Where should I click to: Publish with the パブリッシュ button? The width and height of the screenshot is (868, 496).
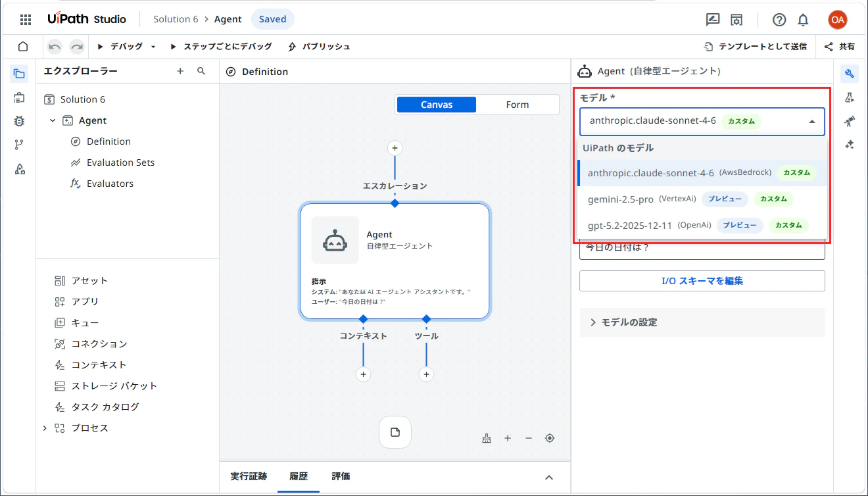pos(319,47)
